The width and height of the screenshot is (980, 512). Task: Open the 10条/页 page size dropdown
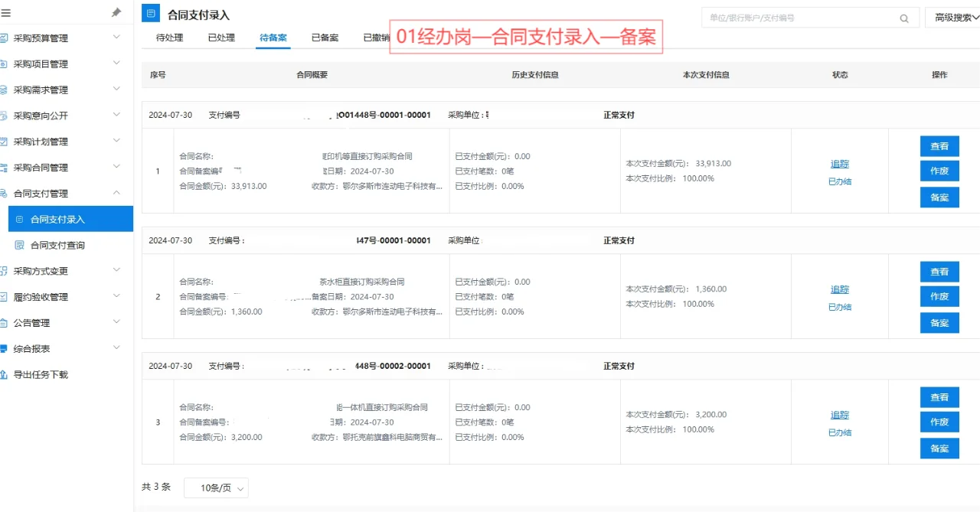[216, 488]
